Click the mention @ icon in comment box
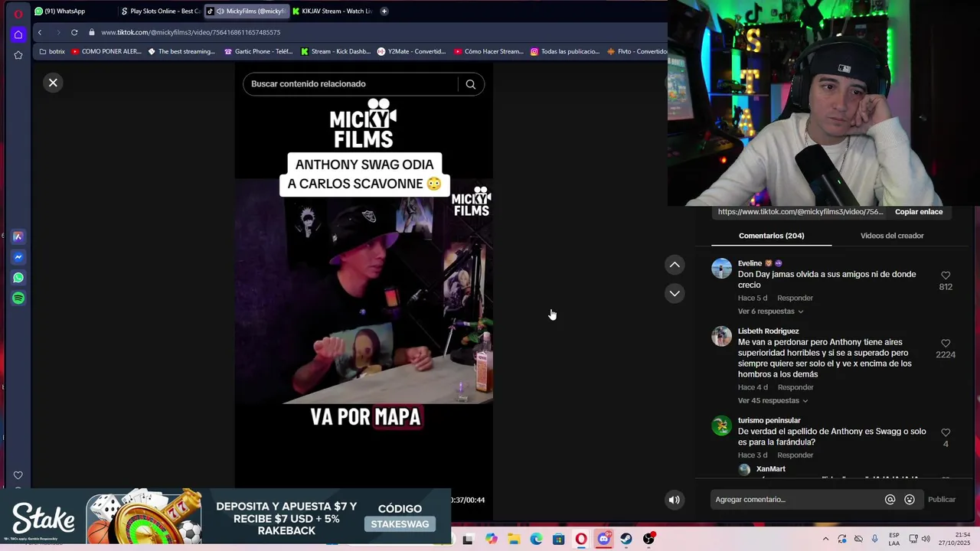980x551 pixels. point(890,500)
